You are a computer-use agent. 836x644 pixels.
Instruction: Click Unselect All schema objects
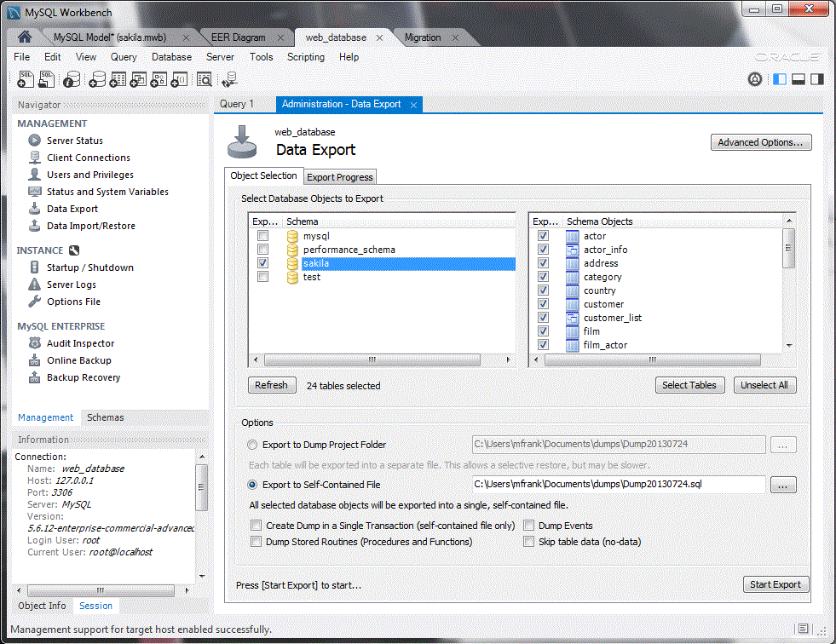pos(764,384)
